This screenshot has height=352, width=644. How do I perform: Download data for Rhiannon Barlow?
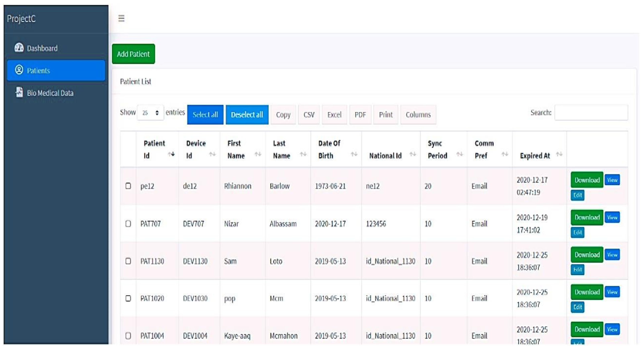click(587, 180)
